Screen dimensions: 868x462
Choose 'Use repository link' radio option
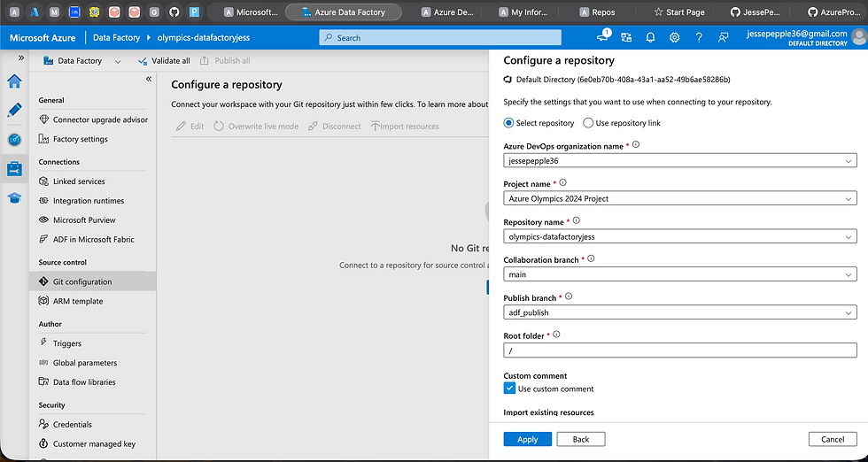tap(589, 123)
